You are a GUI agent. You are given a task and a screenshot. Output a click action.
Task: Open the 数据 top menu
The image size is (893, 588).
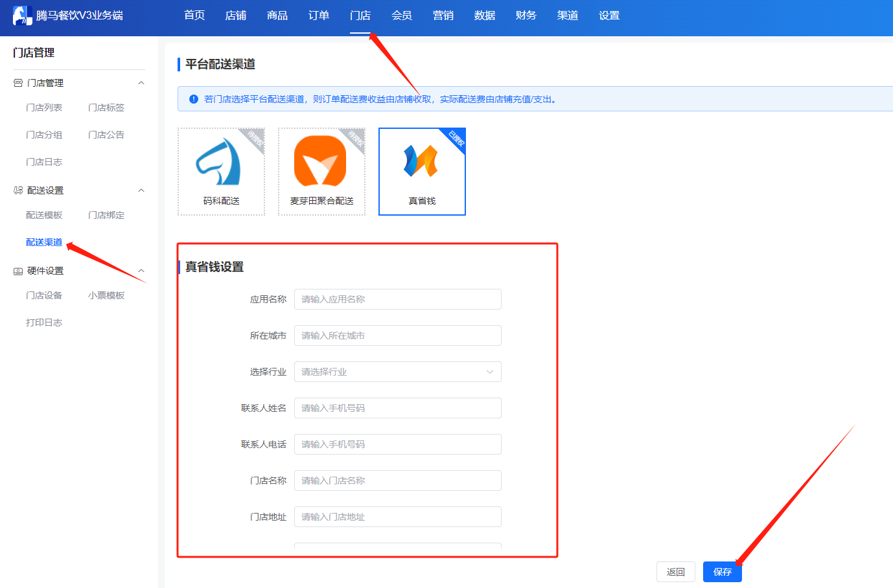point(485,16)
